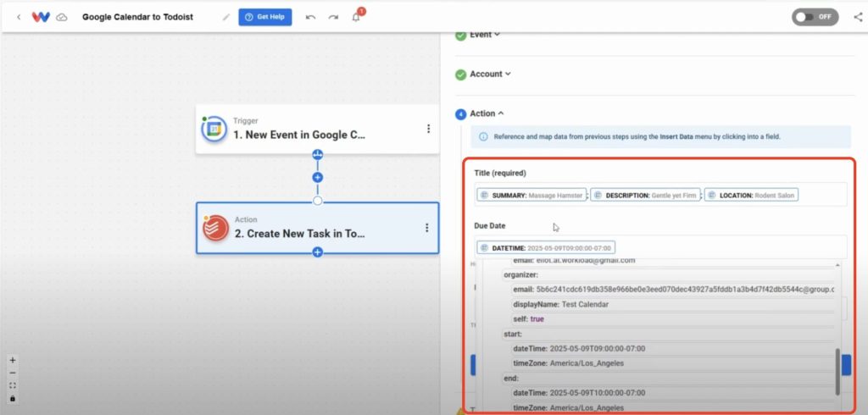This screenshot has height=415, width=868.
Task: Pick end dateTime 2025-05-09T10:00:00-07:00
Action: click(x=673, y=393)
